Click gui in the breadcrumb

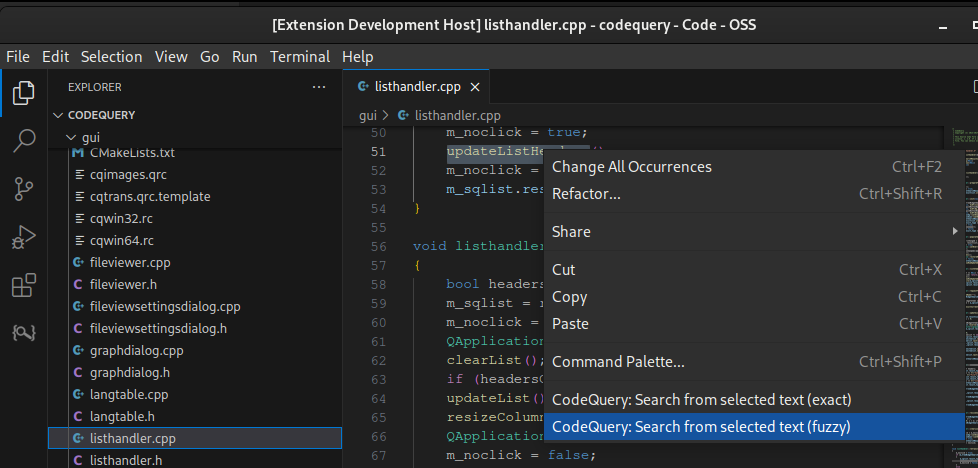point(368,115)
